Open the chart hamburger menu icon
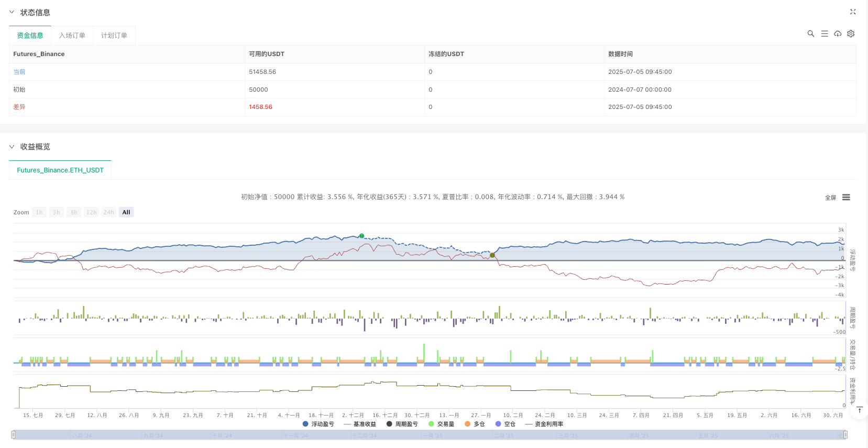The height and width of the screenshot is (448, 868). pos(846,198)
